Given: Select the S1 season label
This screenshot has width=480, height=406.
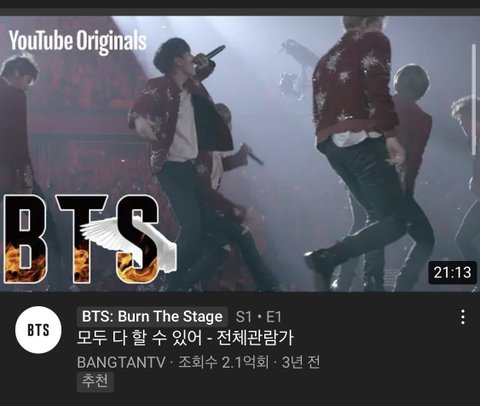Looking at the screenshot, I should coord(244,317).
